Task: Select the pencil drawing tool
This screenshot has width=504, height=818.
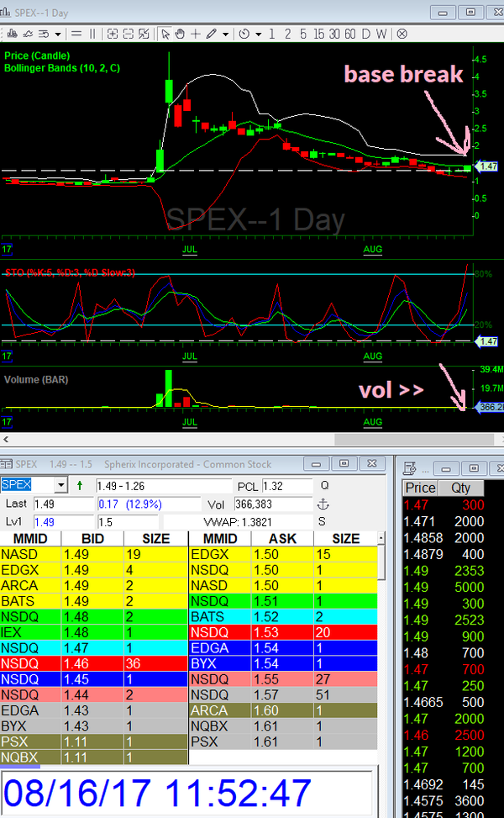Action: 211,34
